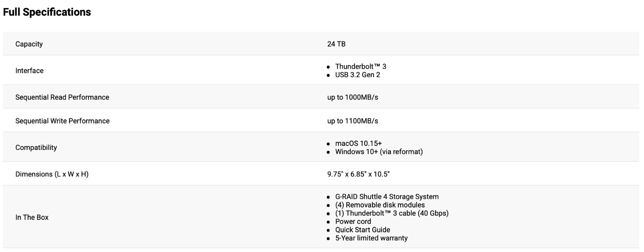Click the Dimensions (L x W x H) label
Screen dimensions: 644x252
click(x=52, y=174)
